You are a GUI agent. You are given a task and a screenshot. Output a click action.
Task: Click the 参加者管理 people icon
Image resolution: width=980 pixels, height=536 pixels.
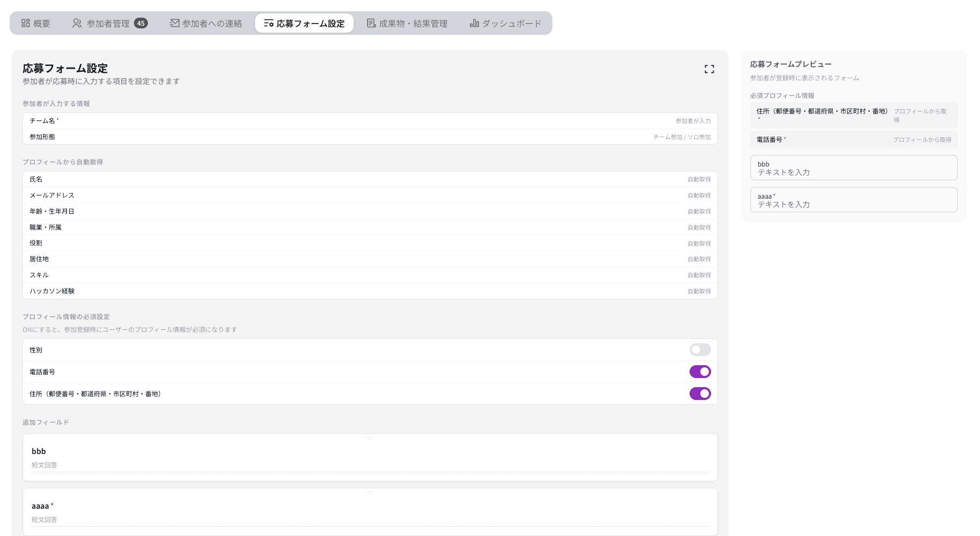tap(77, 23)
